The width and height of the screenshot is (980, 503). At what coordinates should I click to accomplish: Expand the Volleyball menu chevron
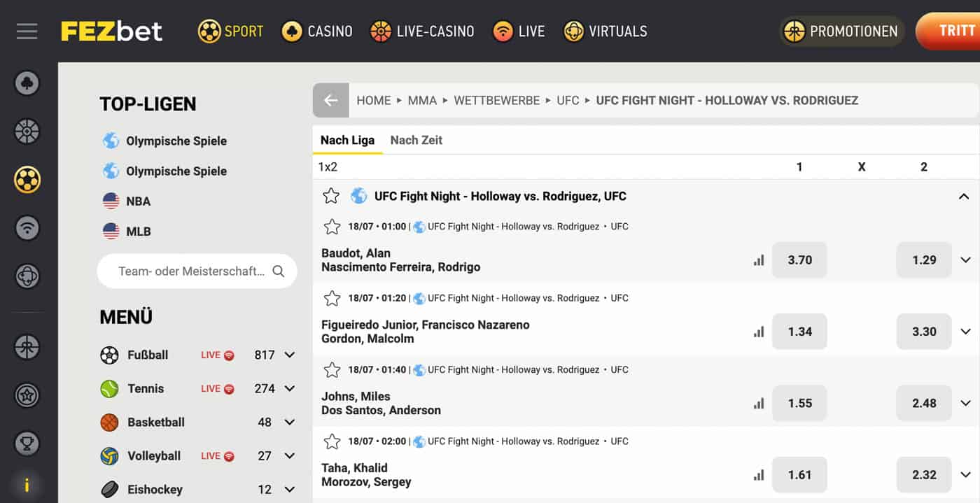tap(290, 455)
